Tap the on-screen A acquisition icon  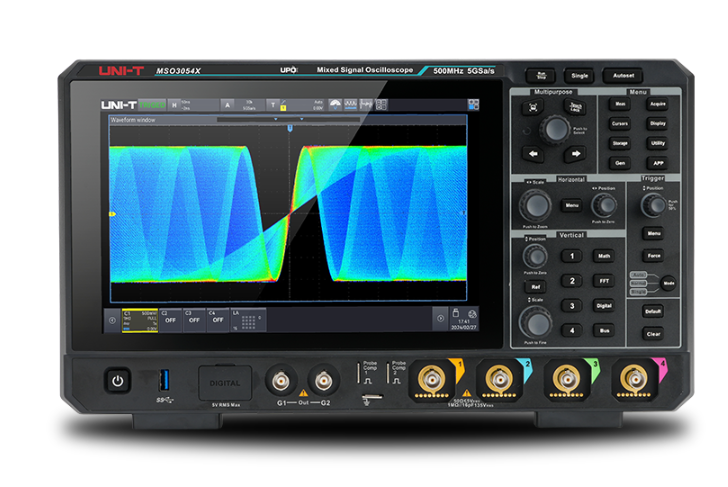tap(226, 103)
